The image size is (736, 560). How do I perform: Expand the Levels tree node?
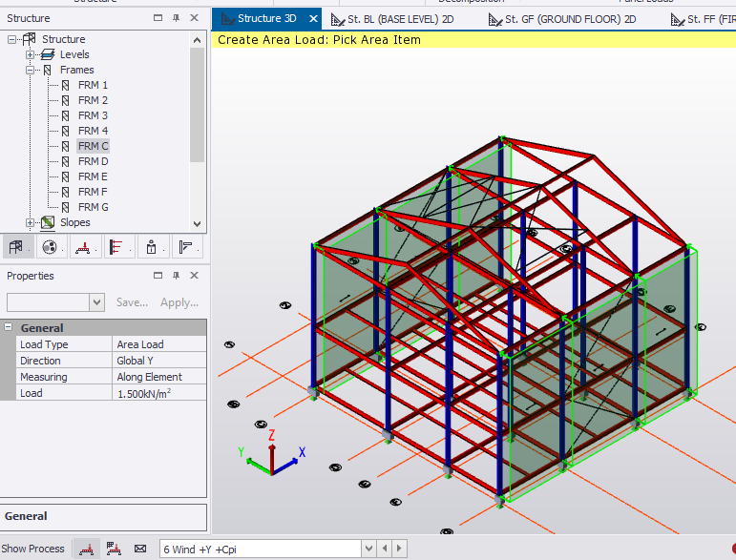(x=30, y=55)
